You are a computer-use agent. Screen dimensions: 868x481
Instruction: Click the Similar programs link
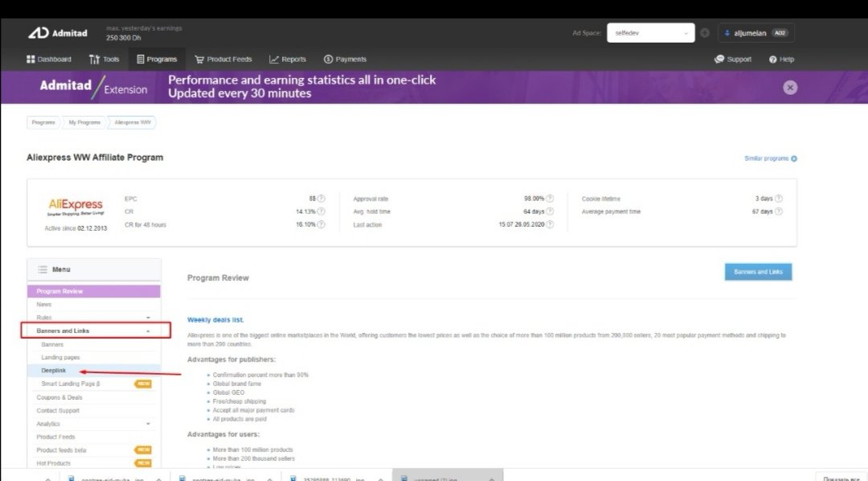pyautogui.click(x=766, y=158)
